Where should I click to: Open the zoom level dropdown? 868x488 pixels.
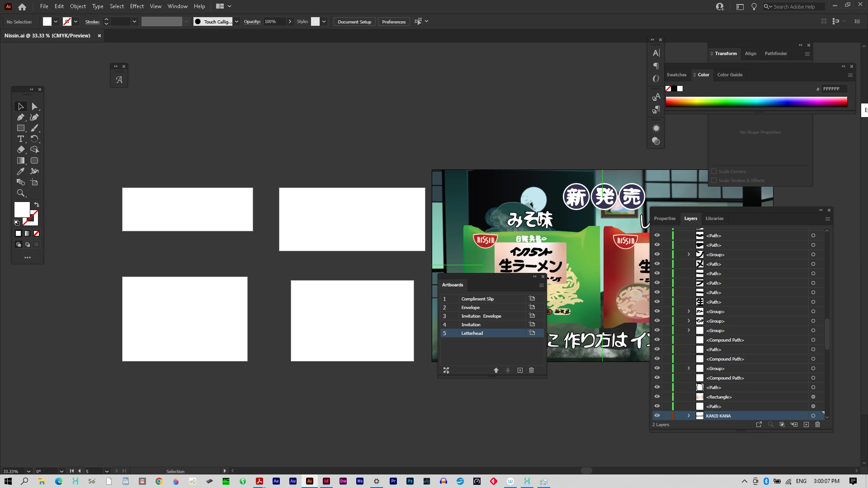28,471
